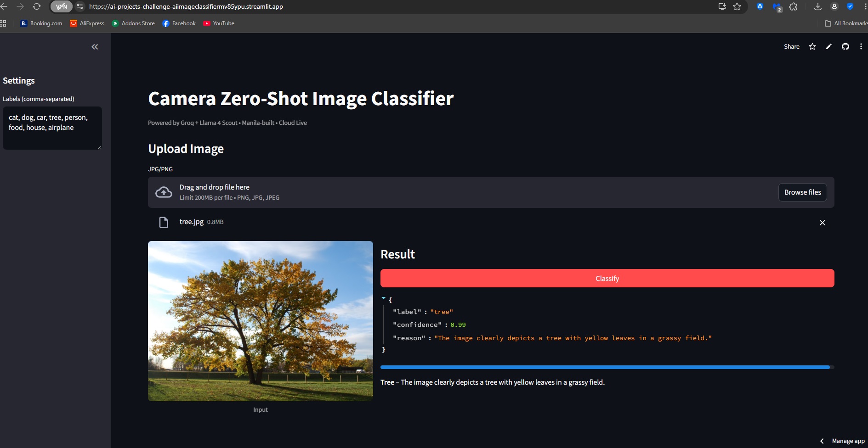The width and height of the screenshot is (868, 448).
Task: Click the "tree" label value in the JSON
Action: [x=442, y=312]
